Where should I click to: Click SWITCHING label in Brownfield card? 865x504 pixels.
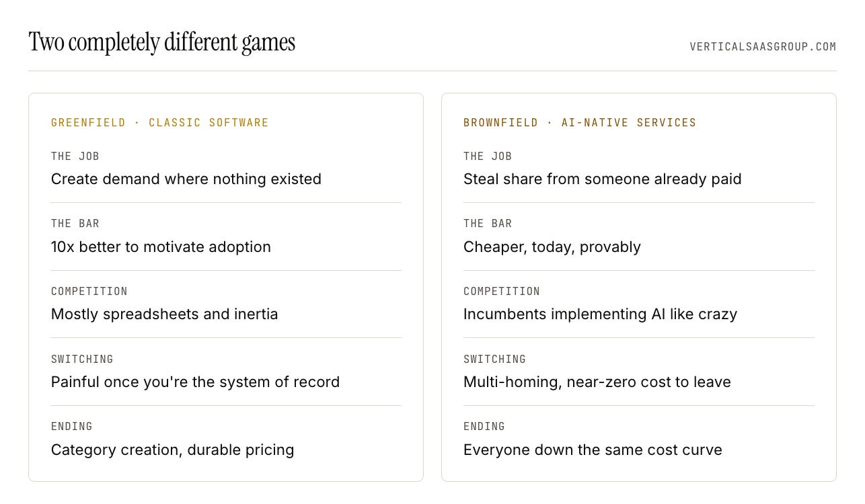point(495,359)
